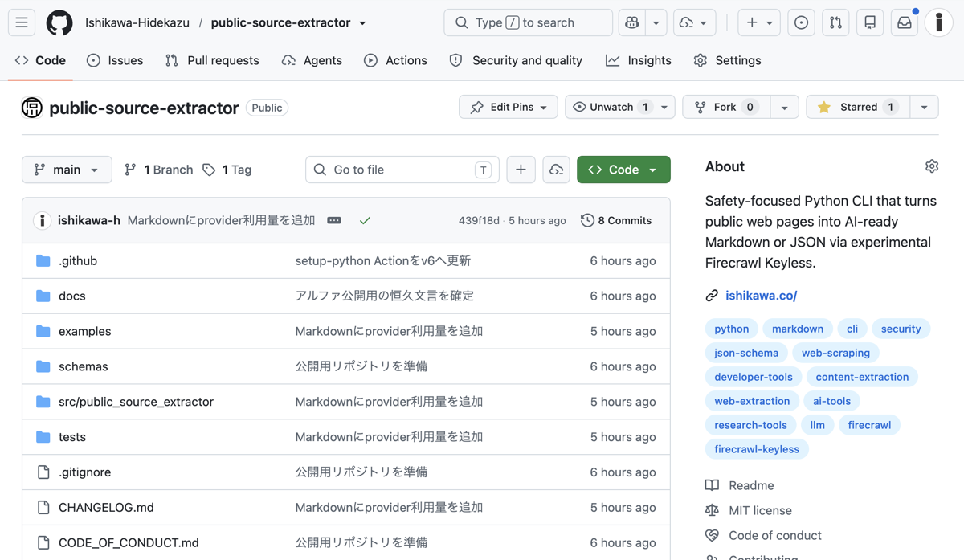Open the ishikawa-h commit author link
Screen dimensions: 964x560
[x=89, y=220]
